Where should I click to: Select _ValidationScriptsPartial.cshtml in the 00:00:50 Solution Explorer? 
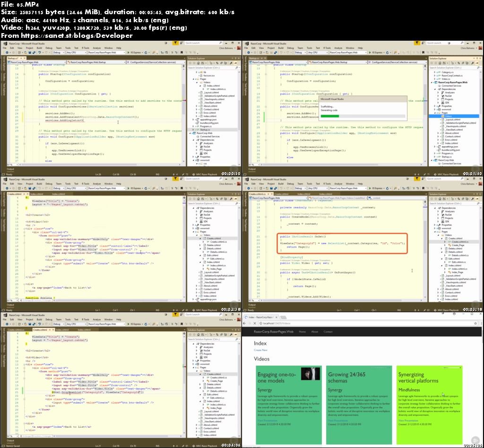click(x=219, y=96)
